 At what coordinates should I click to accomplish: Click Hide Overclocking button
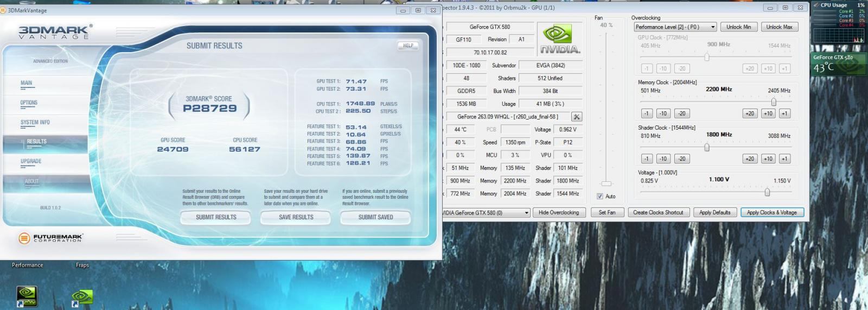(x=559, y=213)
